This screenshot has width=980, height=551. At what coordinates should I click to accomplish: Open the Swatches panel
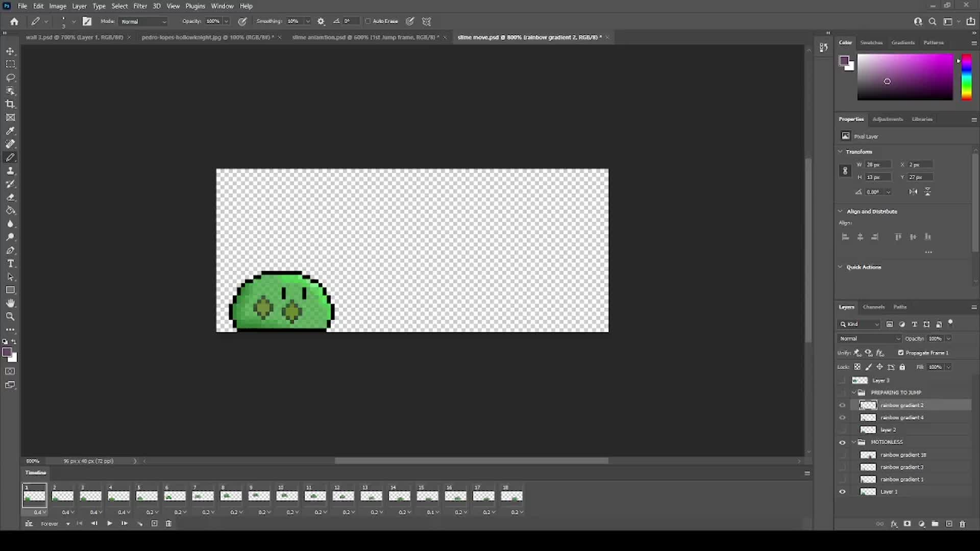pos(871,42)
